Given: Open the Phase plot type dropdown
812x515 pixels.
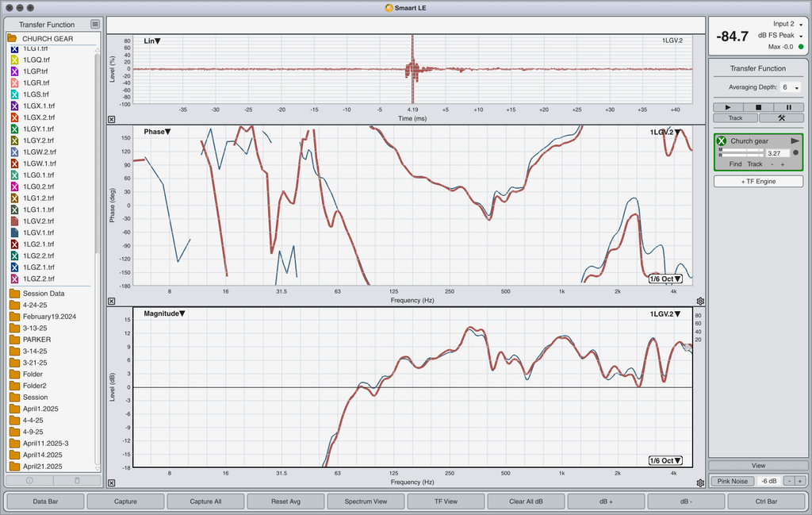Looking at the screenshot, I should click(x=157, y=132).
